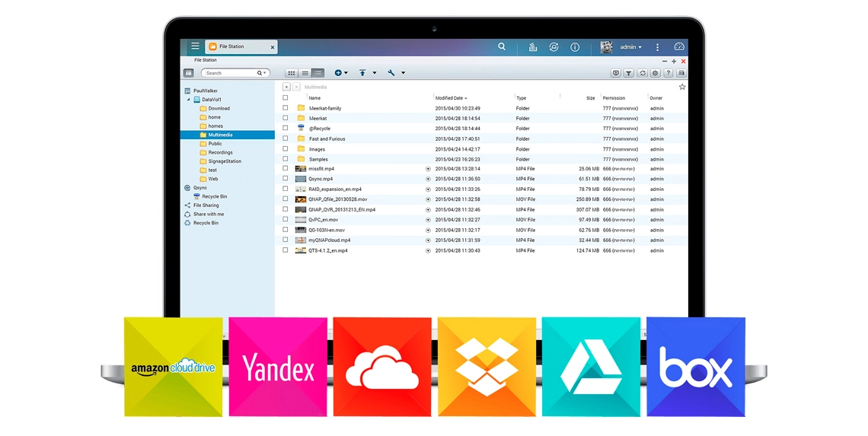Open Share with me in sidebar
Viewport: 868px width, 436px height.
click(204, 214)
